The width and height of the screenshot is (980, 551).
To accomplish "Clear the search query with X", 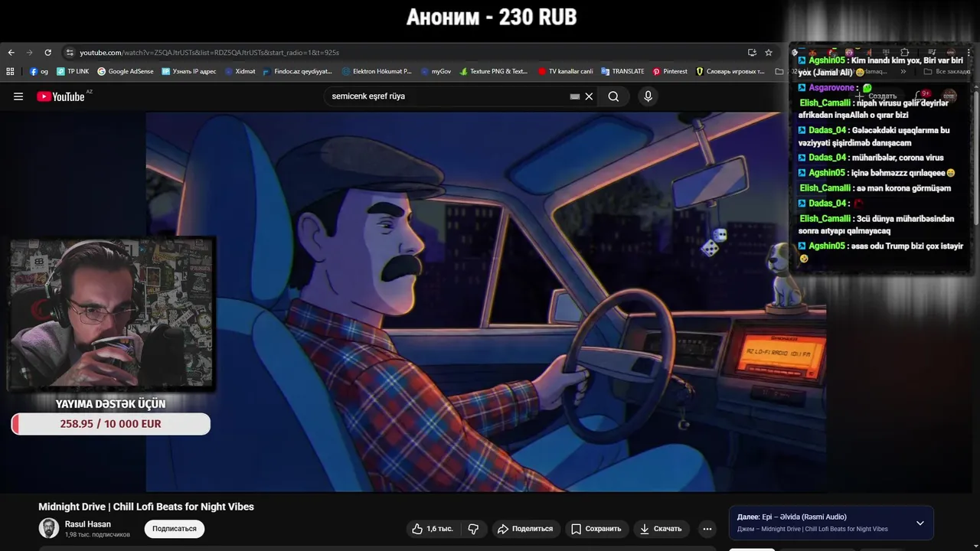I will click(x=589, y=96).
